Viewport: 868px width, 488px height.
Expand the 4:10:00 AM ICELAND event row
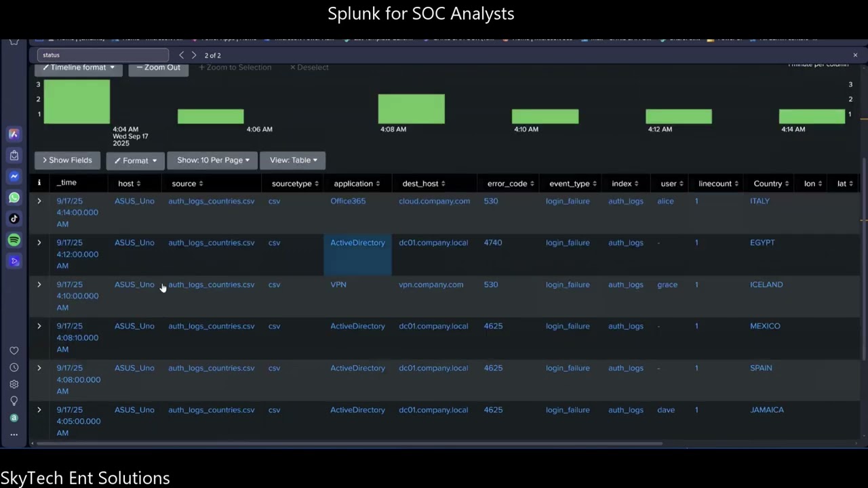[x=39, y=285]
